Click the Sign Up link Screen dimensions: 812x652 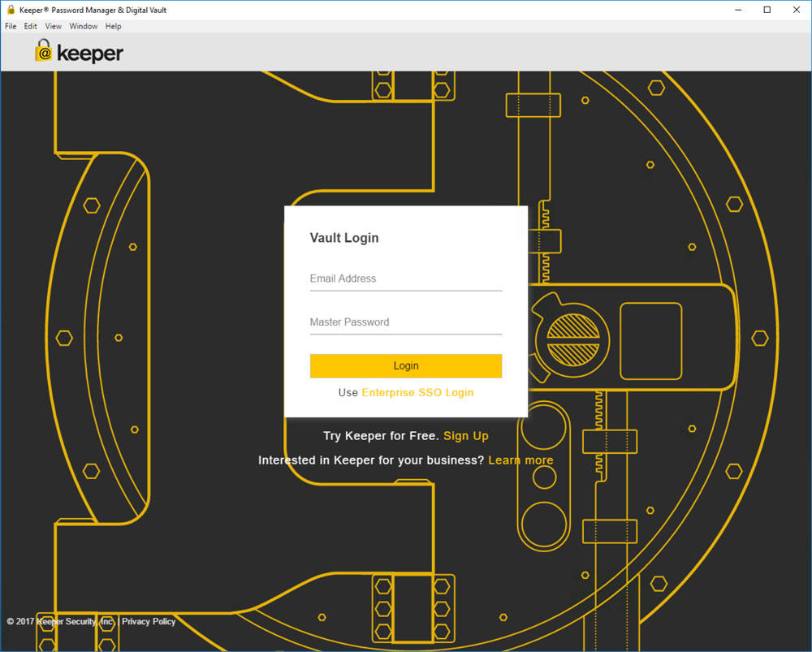tap(465, 436)
